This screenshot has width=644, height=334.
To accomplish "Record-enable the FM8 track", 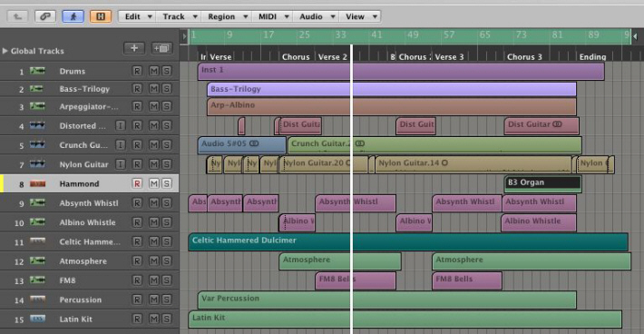I will [x=137, y=280].
